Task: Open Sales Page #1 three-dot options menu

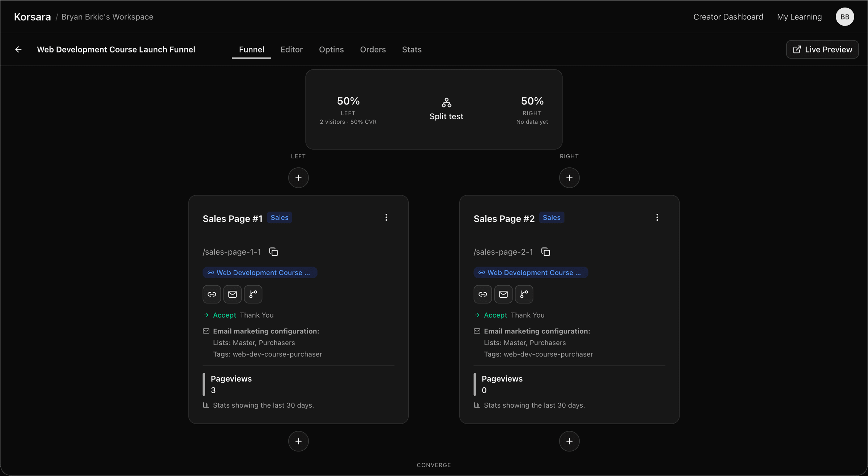Action: point(386,217)
